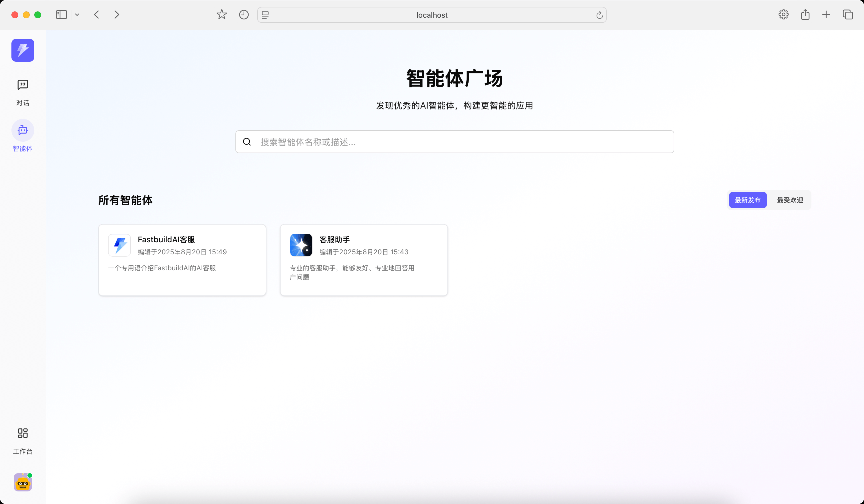
Task: Open the FastbuildAI客服 agent card
Action: [182, 260]
